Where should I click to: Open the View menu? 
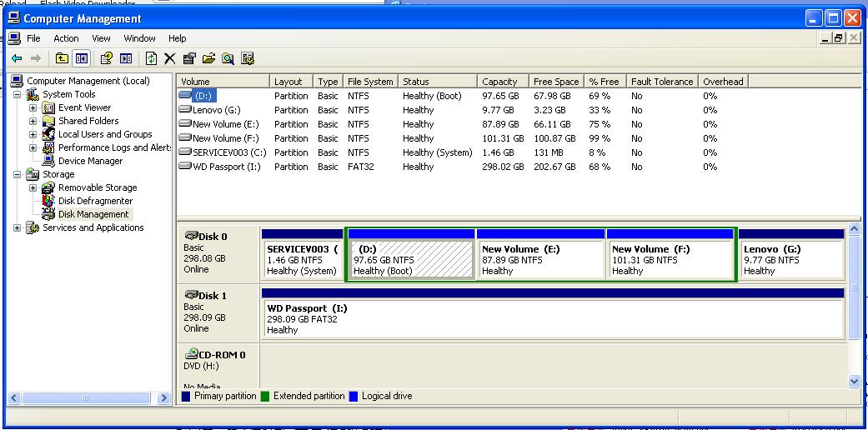[101, 38]
